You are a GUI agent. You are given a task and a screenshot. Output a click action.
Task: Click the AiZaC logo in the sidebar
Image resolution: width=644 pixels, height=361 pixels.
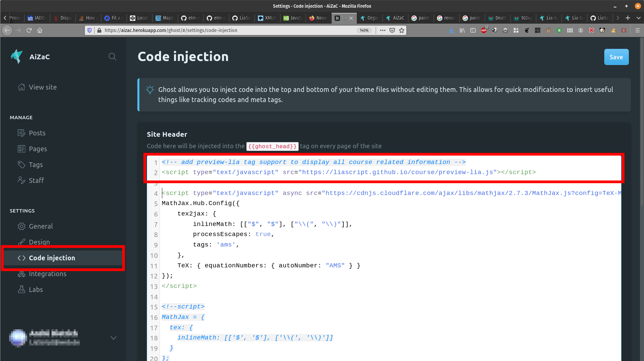pos(16,57)
